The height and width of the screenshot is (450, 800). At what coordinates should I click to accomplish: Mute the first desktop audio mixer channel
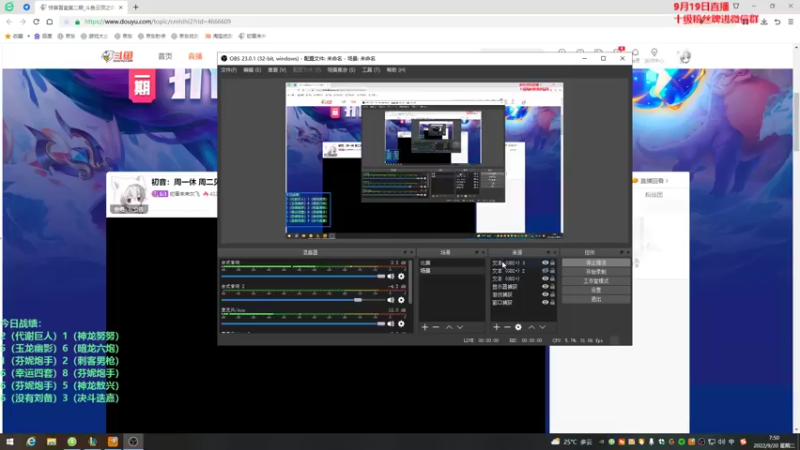[391, 277]
